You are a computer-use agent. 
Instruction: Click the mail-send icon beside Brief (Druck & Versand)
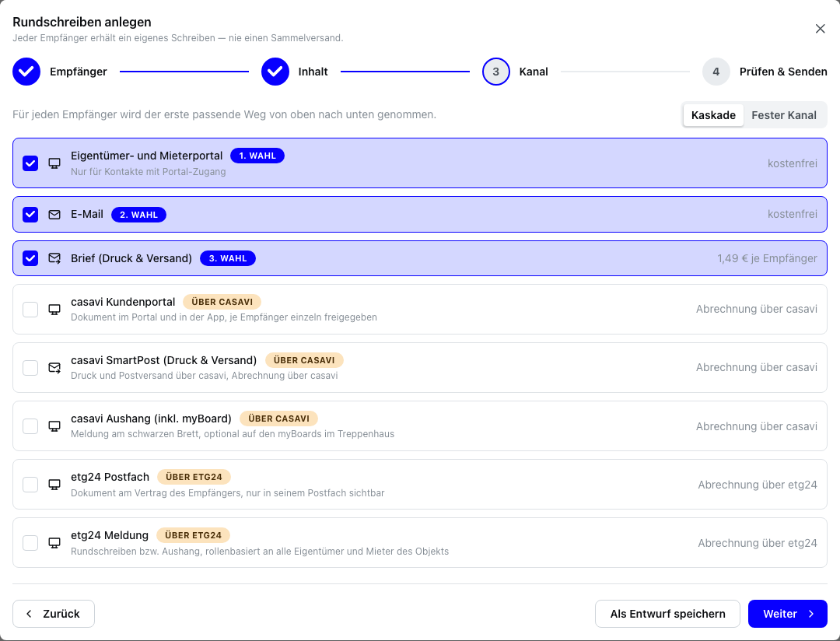point(54,258)
